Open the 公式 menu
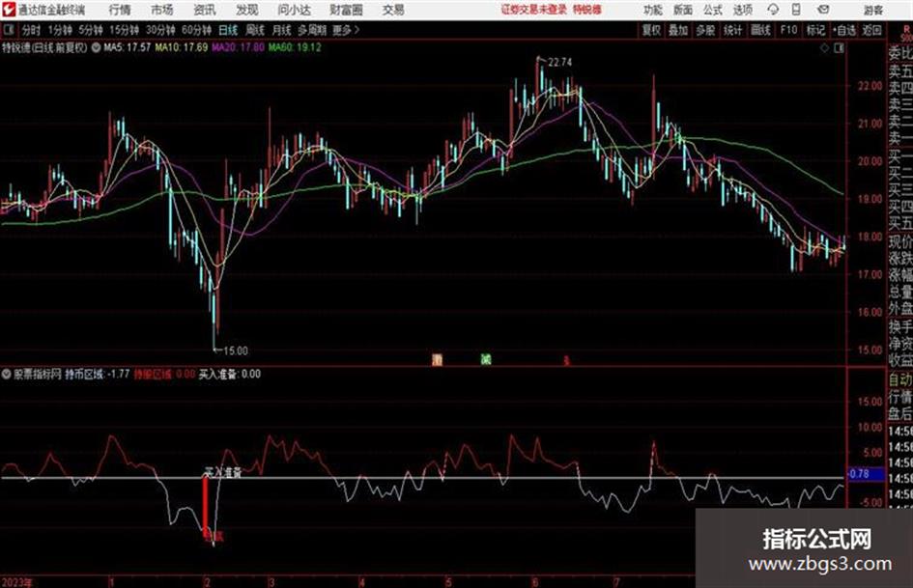This screenshot has height=588, width=913. pos(713,10)
